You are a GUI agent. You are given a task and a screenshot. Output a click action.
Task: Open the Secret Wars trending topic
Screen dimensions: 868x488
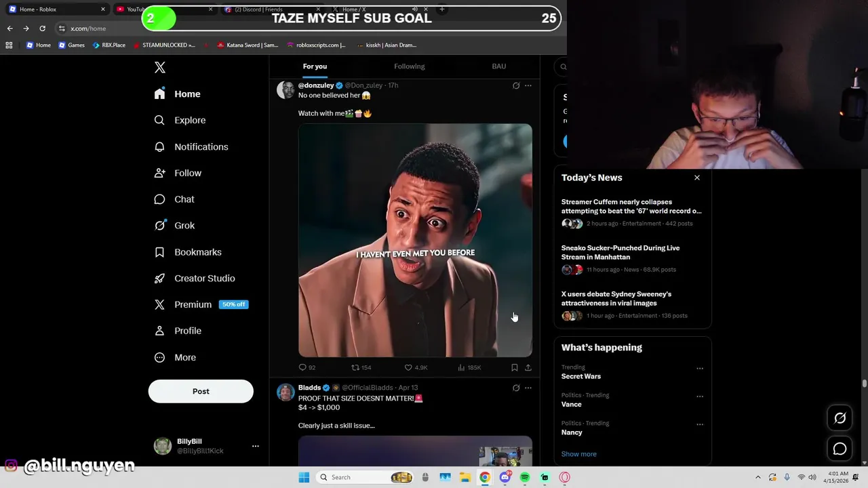(581, 376)
